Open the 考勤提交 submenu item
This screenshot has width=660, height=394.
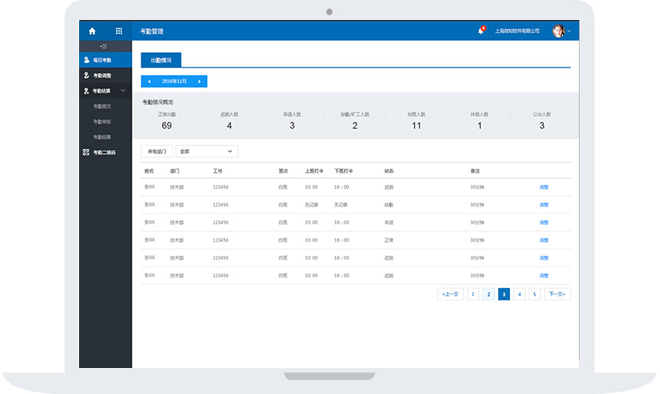click(102, 106)
